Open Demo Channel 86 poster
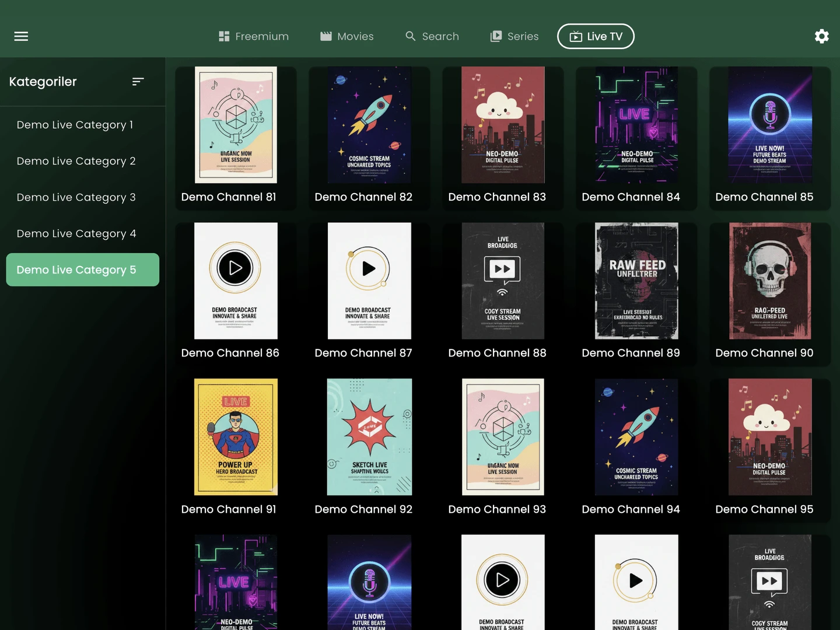Image resolution: width=840 pixels, height=630 pixels. click(x=236, y=281)
